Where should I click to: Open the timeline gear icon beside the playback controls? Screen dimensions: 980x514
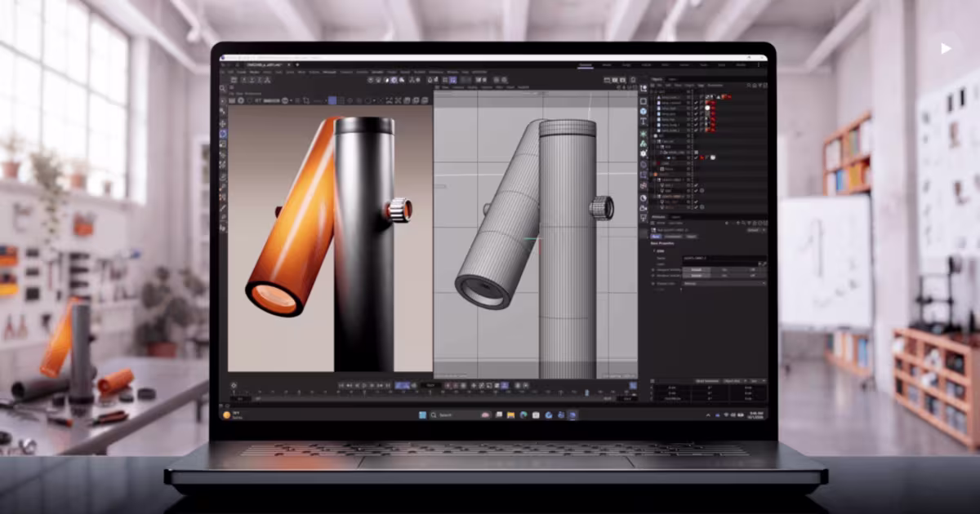(234, 385)
